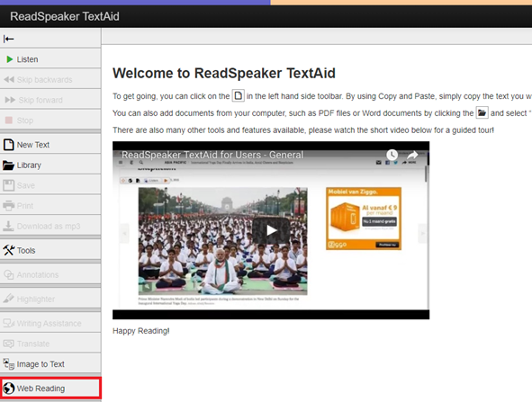Select the Translate option
Screen dimensions: 532x402
[50, 344]
